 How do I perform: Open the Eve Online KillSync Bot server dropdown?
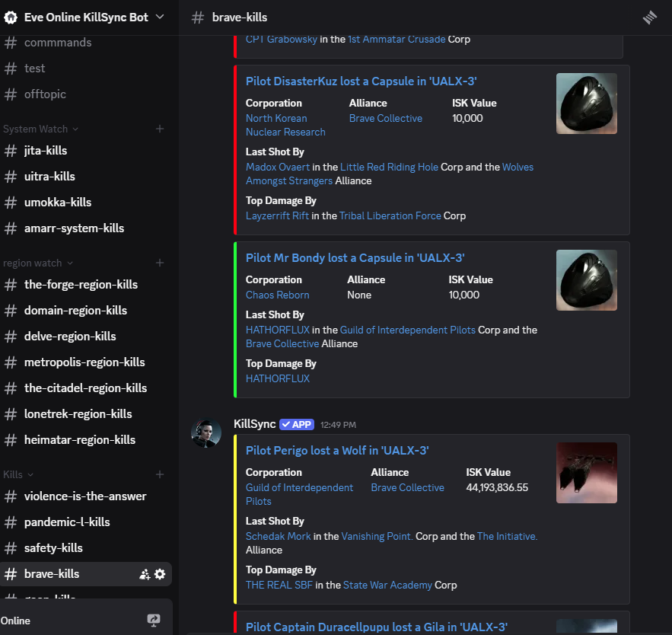click(x=160, y=17)
